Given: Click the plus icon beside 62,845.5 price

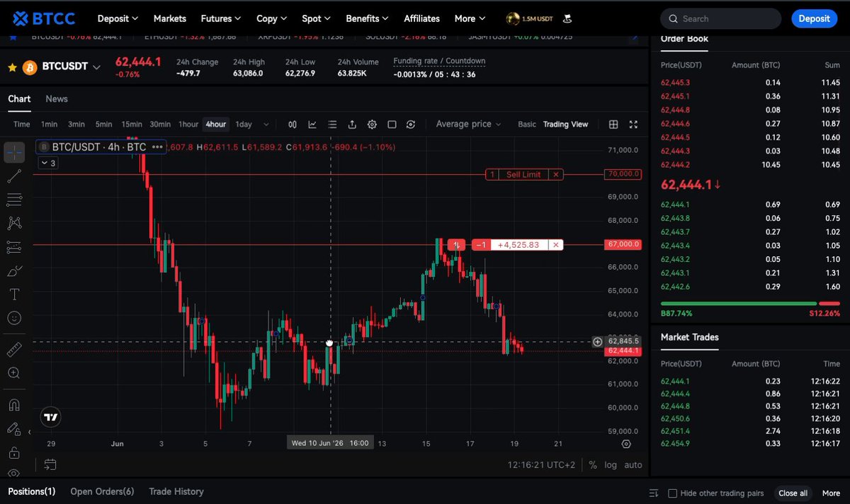Looking at the screenshot, I should [x=597, y=341].
